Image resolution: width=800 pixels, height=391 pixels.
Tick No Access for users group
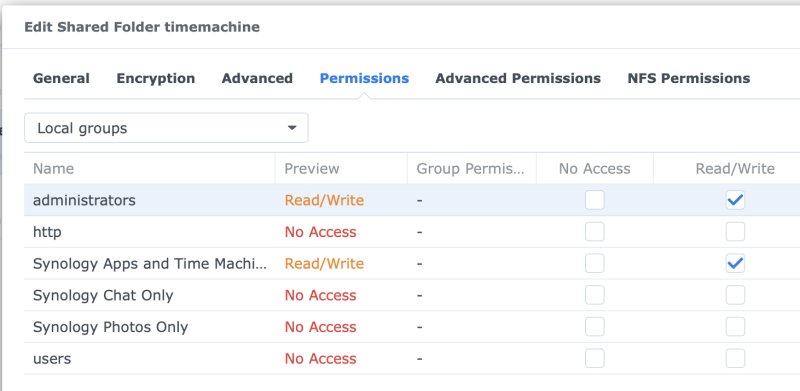[x=594, y=358]
